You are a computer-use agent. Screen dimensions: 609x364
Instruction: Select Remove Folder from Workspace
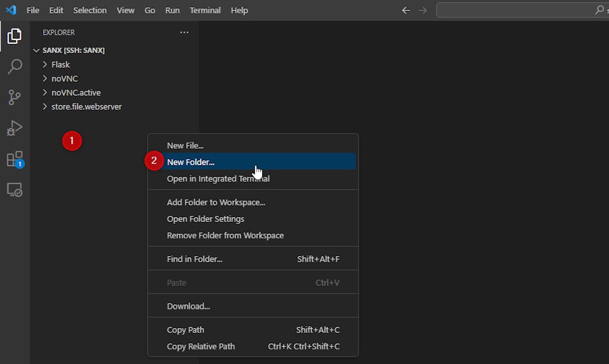point(253,235)
